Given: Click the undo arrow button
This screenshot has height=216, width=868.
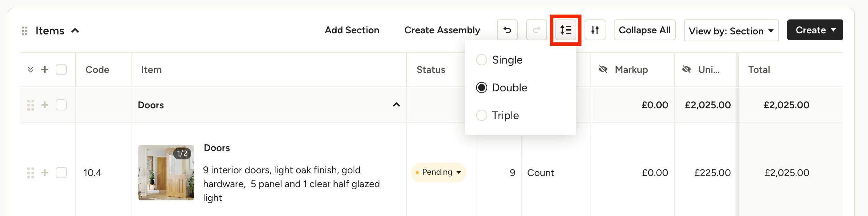Looking at the screenshot, I should tap(507, 30).
